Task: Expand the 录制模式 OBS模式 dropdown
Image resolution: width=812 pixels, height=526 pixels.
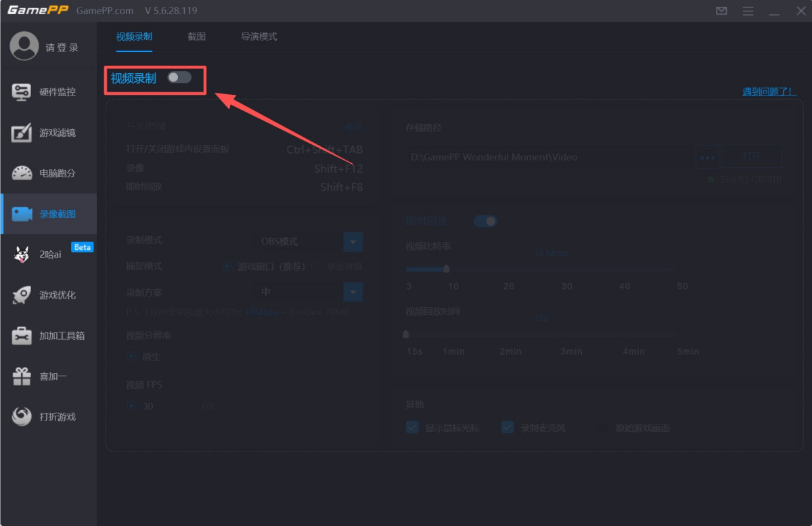Action: [x=353, y=242]
